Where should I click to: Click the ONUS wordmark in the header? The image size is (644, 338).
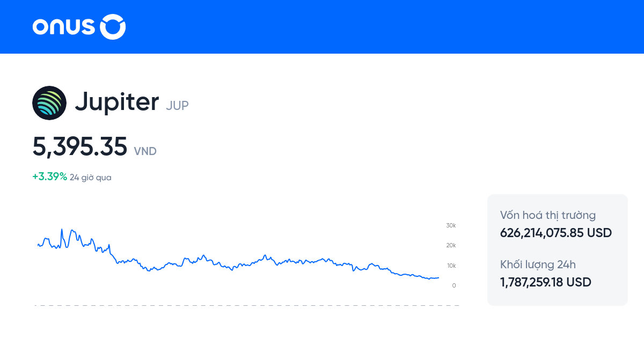(x=63, y=27)
